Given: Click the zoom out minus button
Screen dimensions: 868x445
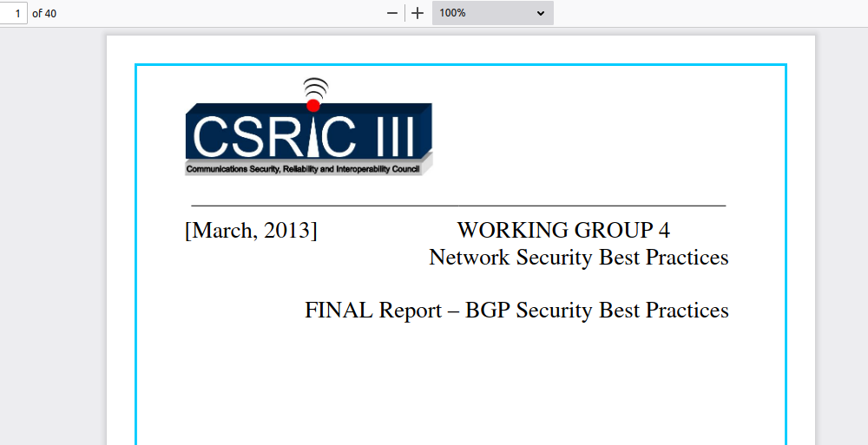Looking at the screenshot, I should point(392,13).
